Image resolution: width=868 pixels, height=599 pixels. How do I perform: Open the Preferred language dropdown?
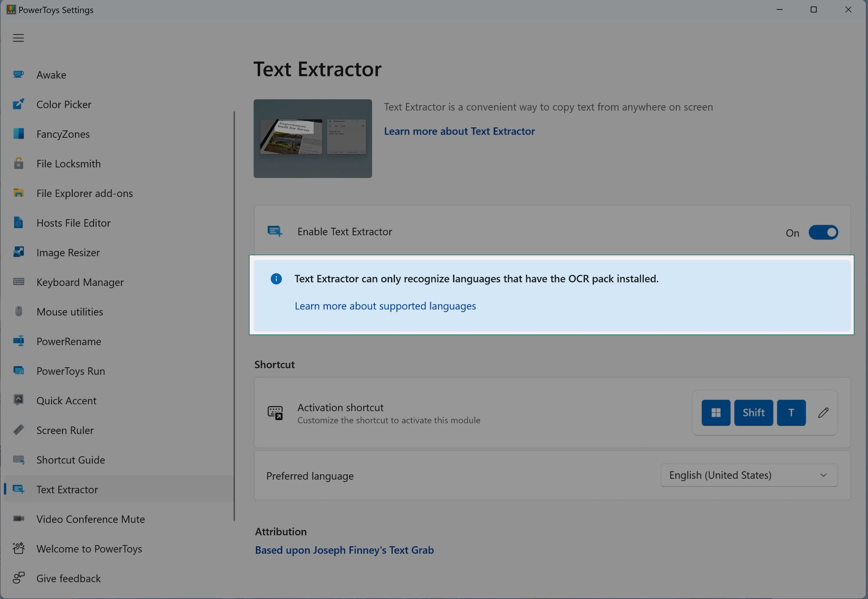(x=749, y=475)
